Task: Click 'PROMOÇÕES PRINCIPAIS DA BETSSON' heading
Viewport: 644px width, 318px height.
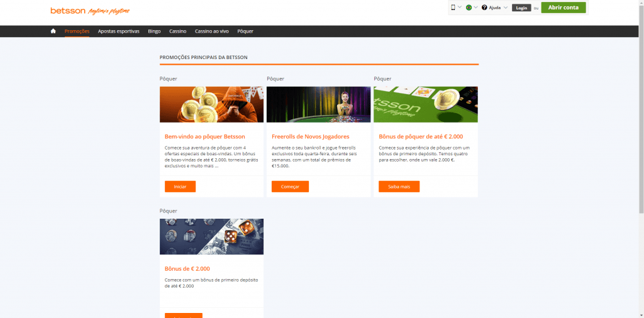Action: [x=203, y=57]
